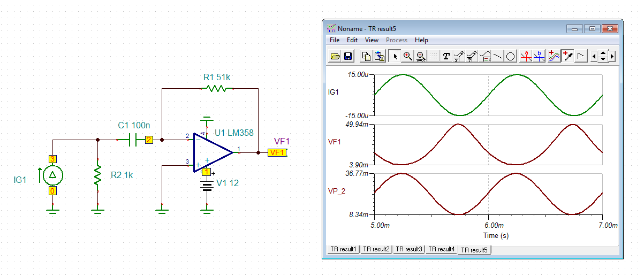
Task: Open the Process menu
Action: (397, 40)
